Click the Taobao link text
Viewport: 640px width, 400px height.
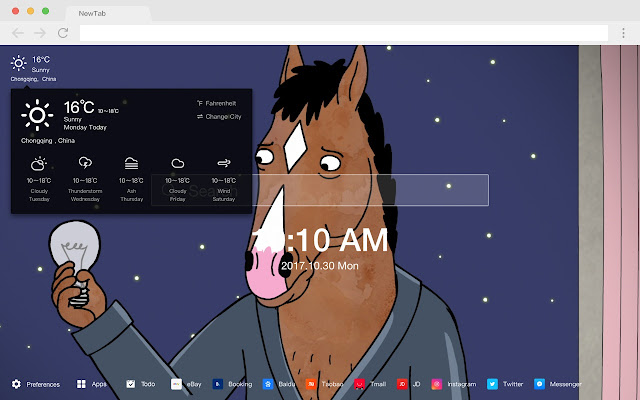click(x=332, y=384)
